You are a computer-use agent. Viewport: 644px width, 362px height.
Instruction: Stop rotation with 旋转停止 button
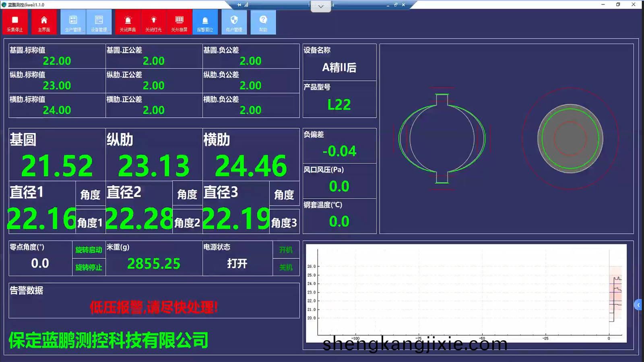click(89, 267)
